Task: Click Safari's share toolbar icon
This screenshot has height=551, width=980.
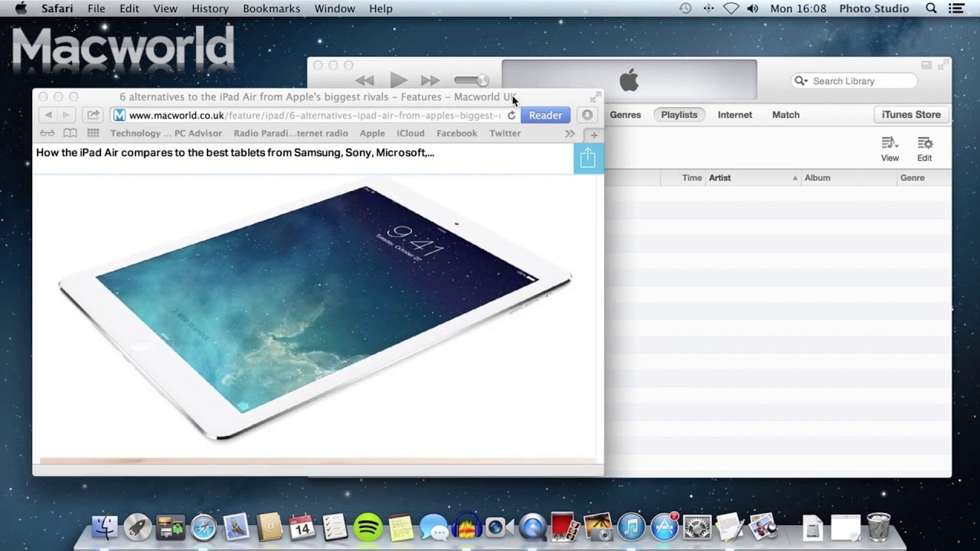Action: click(93, 115)
